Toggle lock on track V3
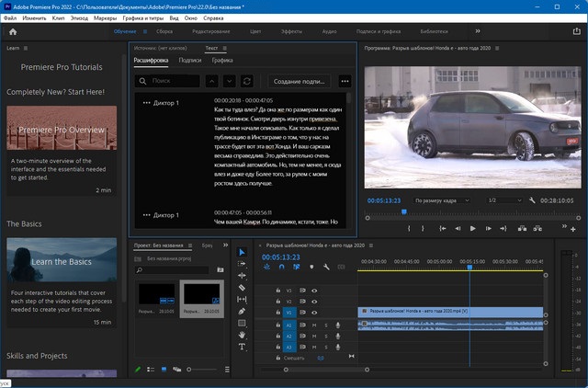588x388 pixels. (278, 290)
